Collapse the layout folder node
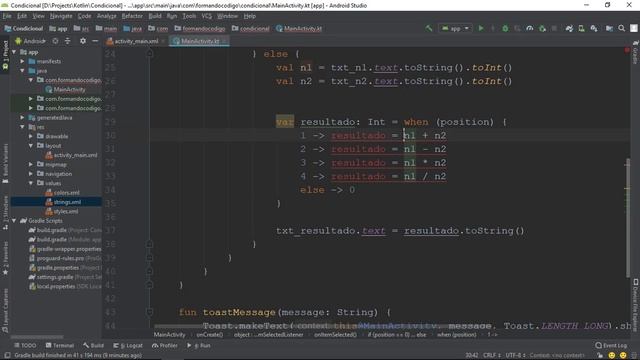Screen dimensions: 640x360 [31, 146]
